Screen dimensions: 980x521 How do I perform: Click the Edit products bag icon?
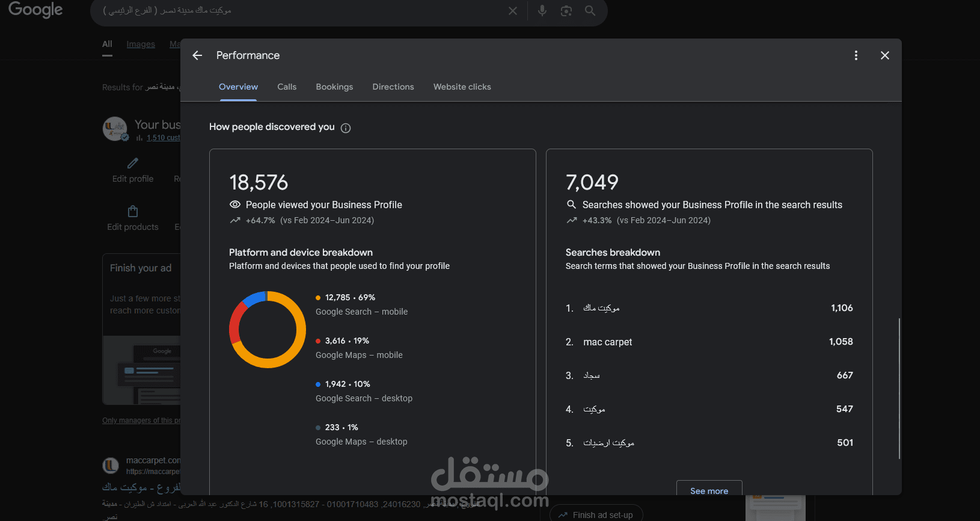(x=133, y=211)
